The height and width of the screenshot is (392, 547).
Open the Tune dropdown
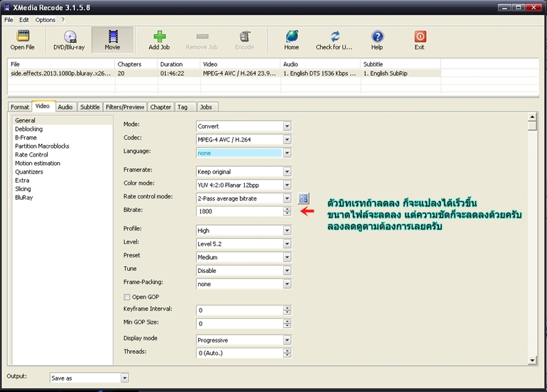point(287,270)
